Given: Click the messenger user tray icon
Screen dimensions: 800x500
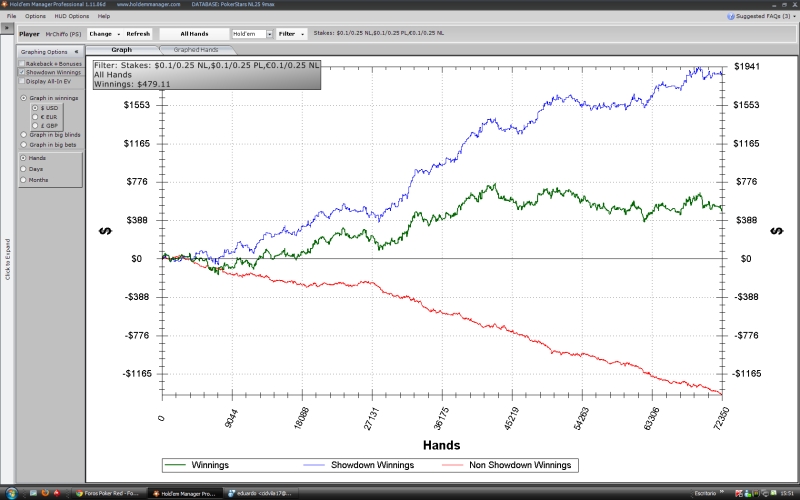Looking at the screenshot, I should coord(747,493).
